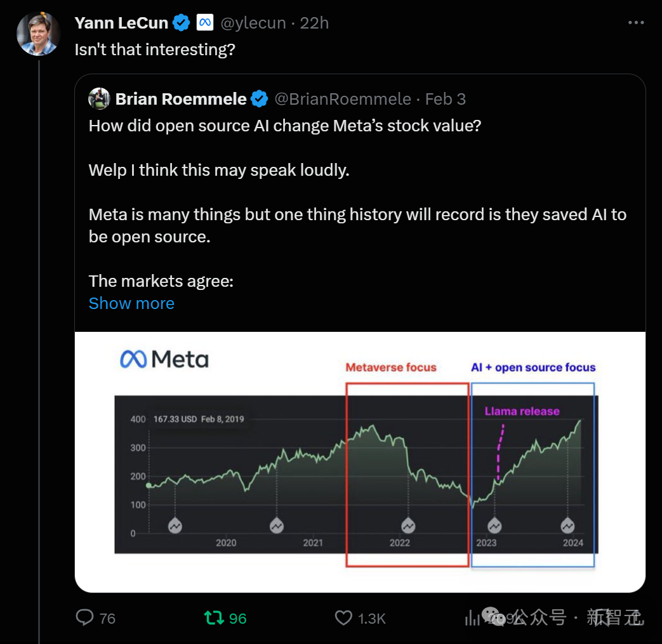Open the three-dot more options menu
662x644 pixels.
[635, 23]
